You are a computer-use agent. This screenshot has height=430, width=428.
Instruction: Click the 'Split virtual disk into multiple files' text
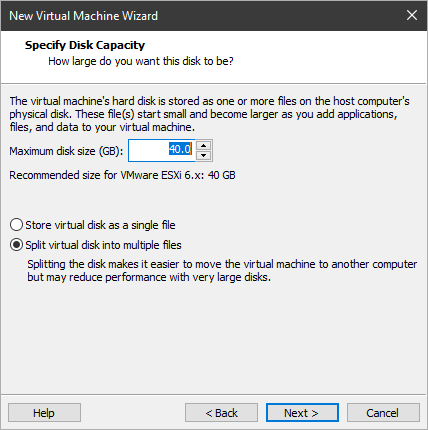[103, 245]
